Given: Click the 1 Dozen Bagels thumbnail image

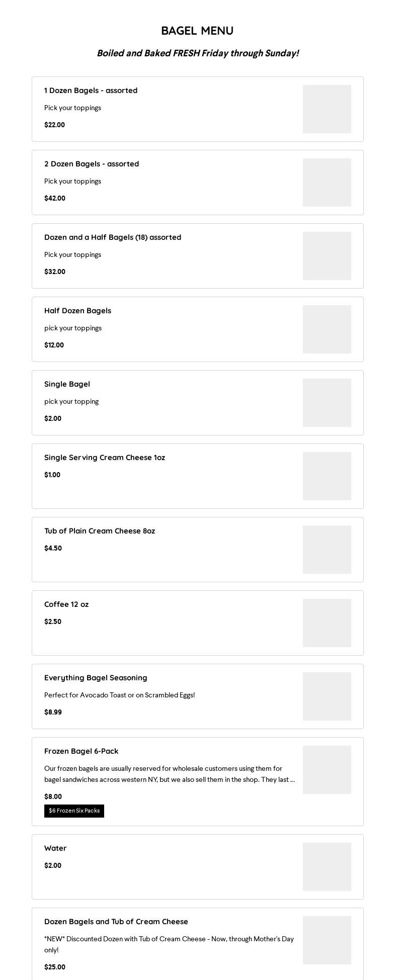Looking at the screenshot, I should tap(327, 109).
